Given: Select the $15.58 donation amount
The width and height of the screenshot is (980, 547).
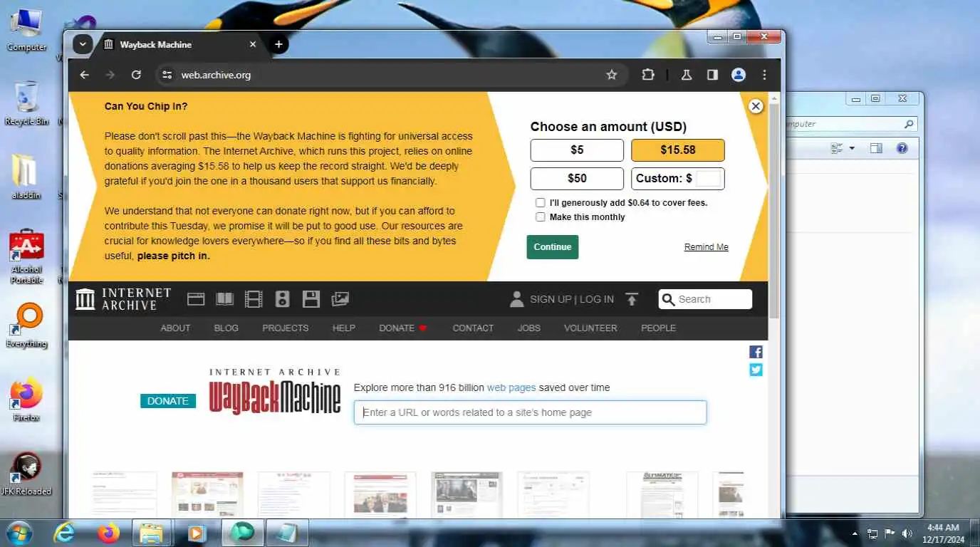Looking at the screenshot, I should click(678, 150).
